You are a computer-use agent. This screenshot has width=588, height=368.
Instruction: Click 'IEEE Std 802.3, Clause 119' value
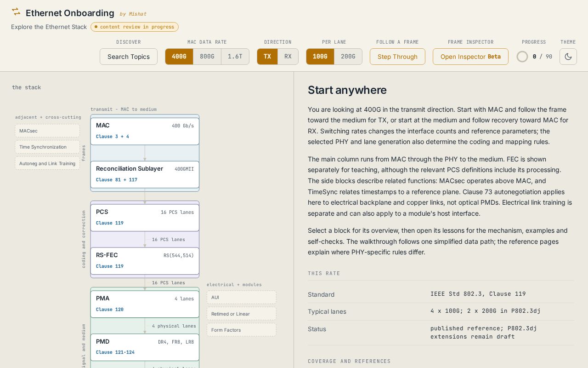[x=478, y=294]
